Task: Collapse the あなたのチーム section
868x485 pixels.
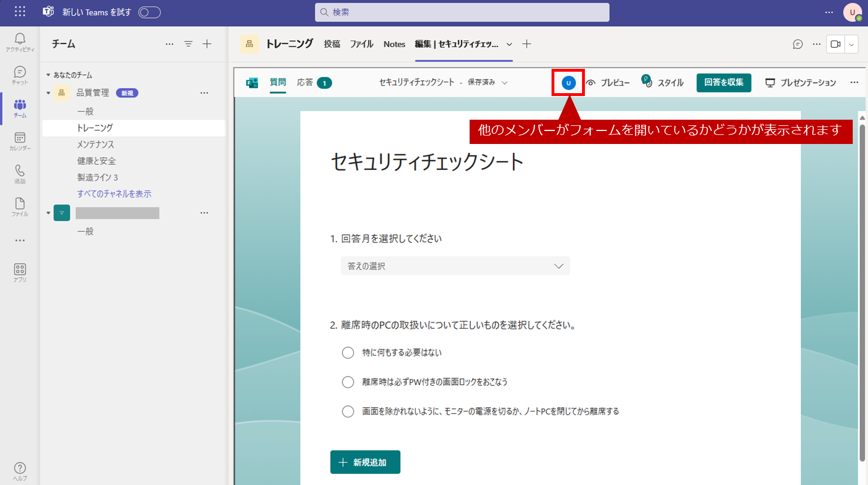Action: 49,75
